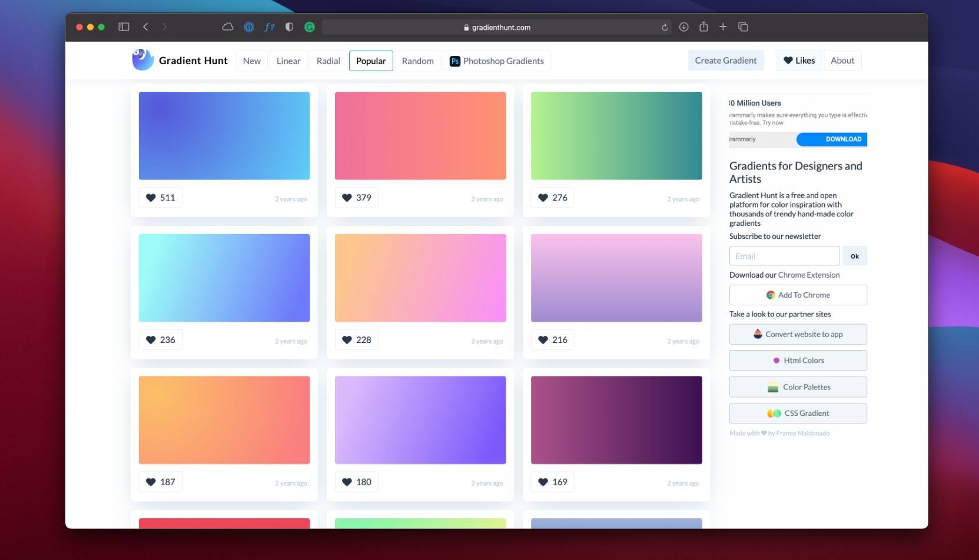
Task: Click the Grammarly extension icon
Action: pos(310,27)
